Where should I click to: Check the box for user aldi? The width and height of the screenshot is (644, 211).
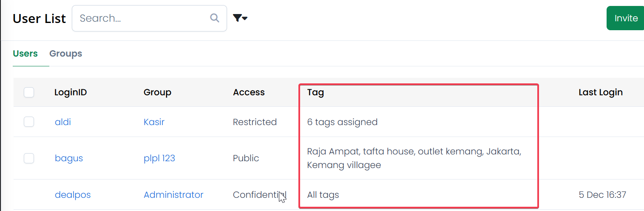coord(29,122)
